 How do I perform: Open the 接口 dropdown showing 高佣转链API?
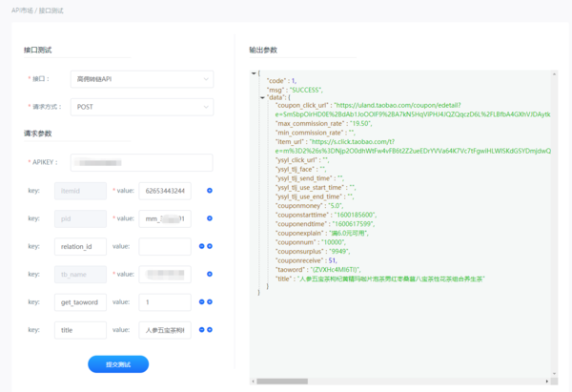(141, 79)
